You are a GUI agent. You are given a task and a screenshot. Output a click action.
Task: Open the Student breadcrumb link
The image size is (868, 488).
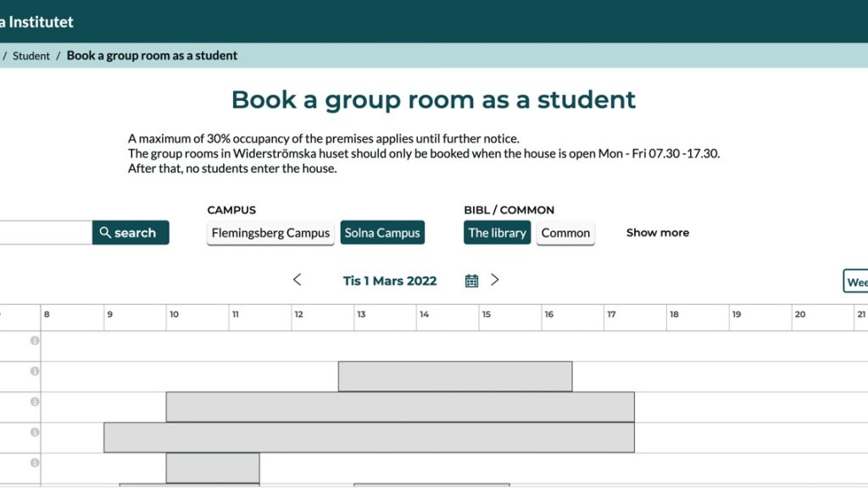31,56
